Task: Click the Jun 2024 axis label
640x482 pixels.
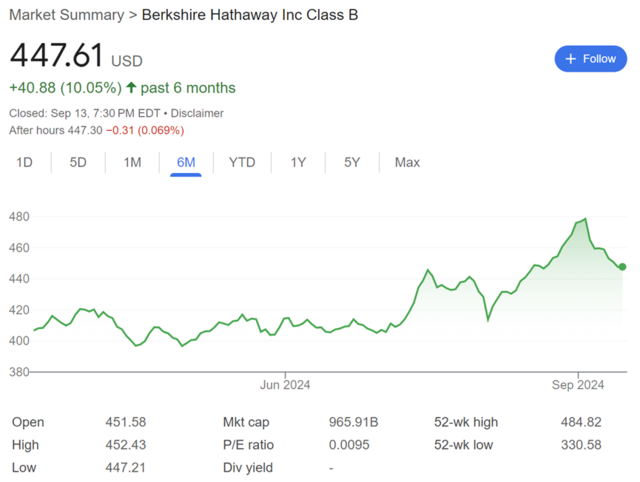Action: [285, 385]
